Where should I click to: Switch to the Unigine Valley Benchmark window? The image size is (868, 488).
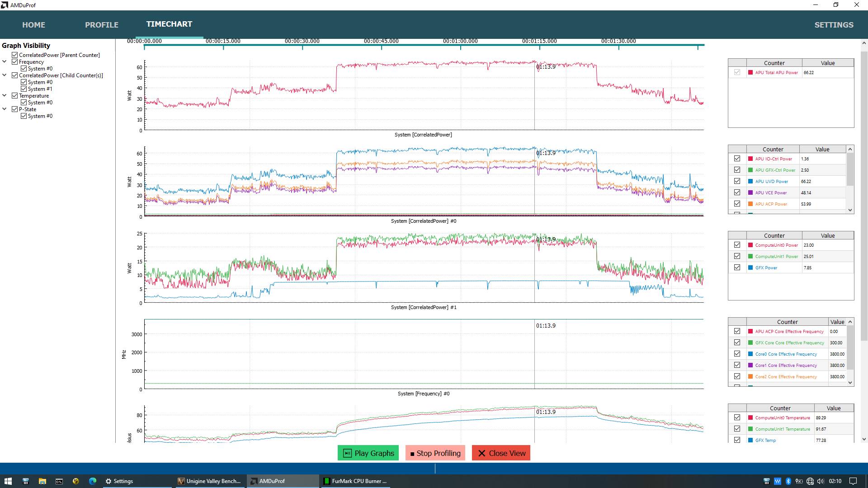click(x=209, y=481)
